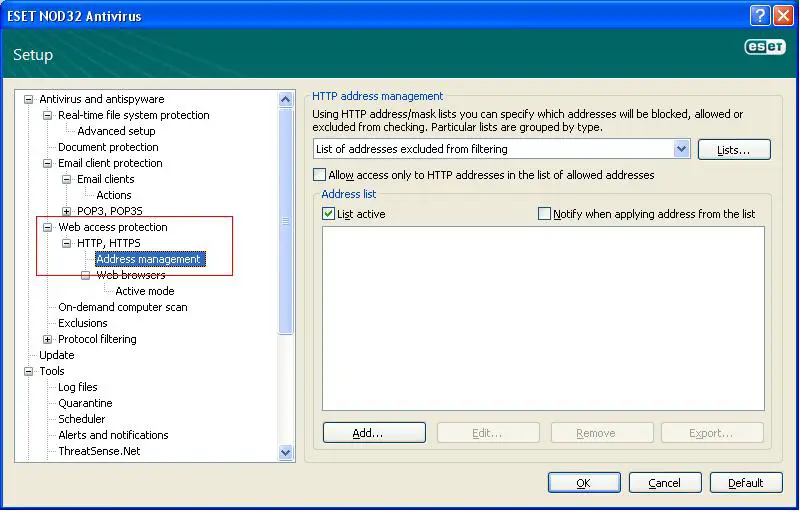Click the Add... button

click(x=374, y=433)
